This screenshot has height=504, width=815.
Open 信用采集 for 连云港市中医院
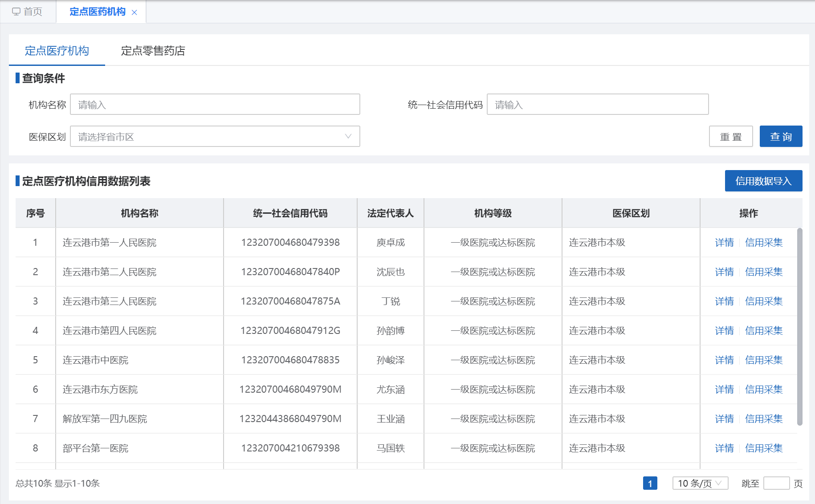pyautogui.click(x=764, y=360)
